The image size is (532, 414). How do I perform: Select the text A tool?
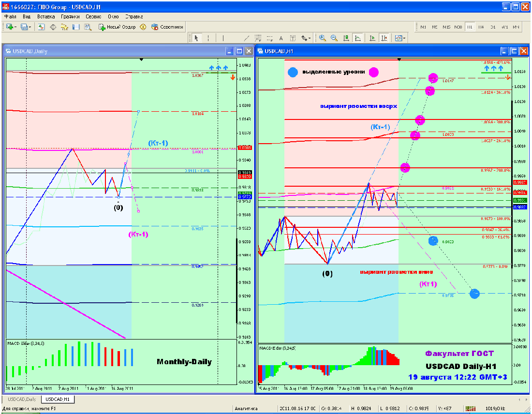coord(281,38)
